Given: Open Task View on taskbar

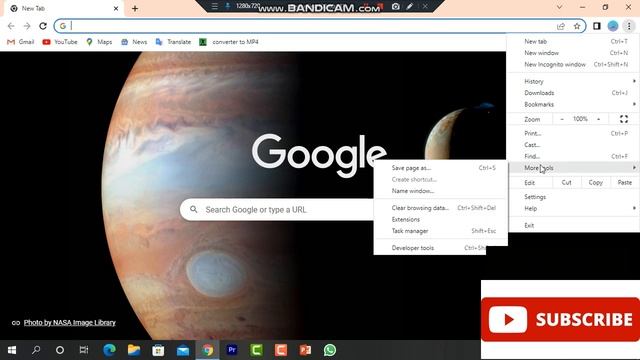Looking at the screenshot, I should coord(84,350).
